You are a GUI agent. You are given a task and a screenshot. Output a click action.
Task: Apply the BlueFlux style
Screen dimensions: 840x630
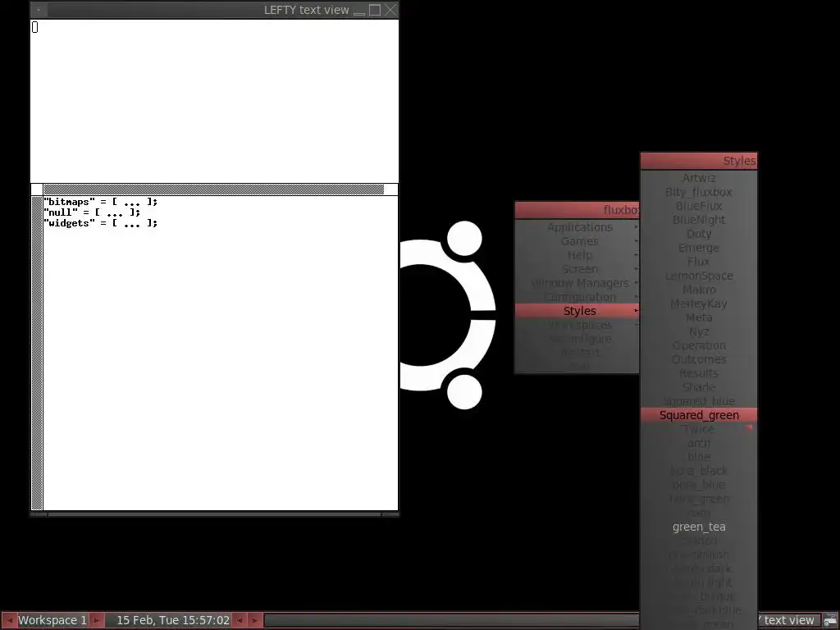699,206
